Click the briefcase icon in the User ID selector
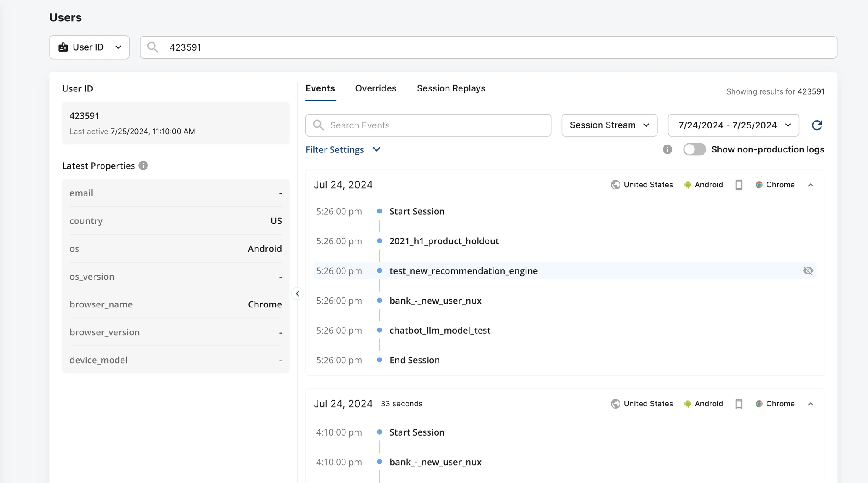The height and width of the screenshot is (483, 868). [x=64, y=47]
